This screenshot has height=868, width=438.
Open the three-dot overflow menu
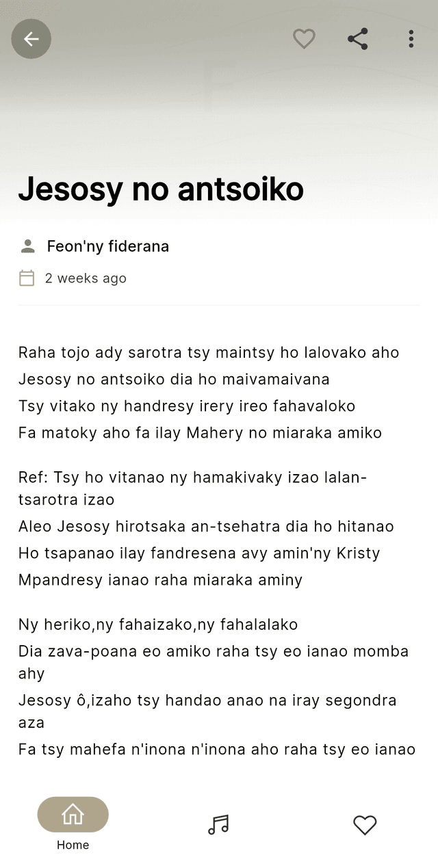point(411,39)
